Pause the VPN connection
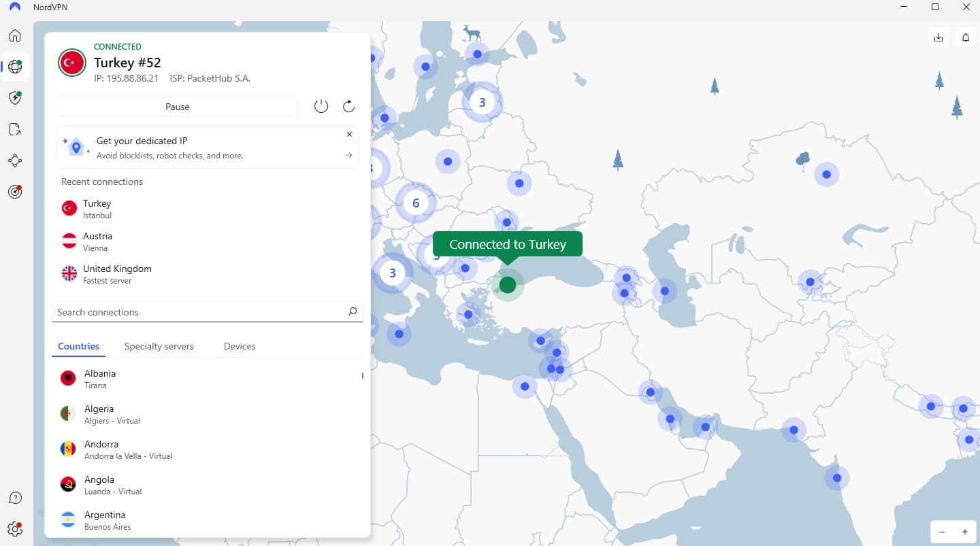The width and height of the screenshot is (980, 546). pyautogui.click(x=178, y=107)
